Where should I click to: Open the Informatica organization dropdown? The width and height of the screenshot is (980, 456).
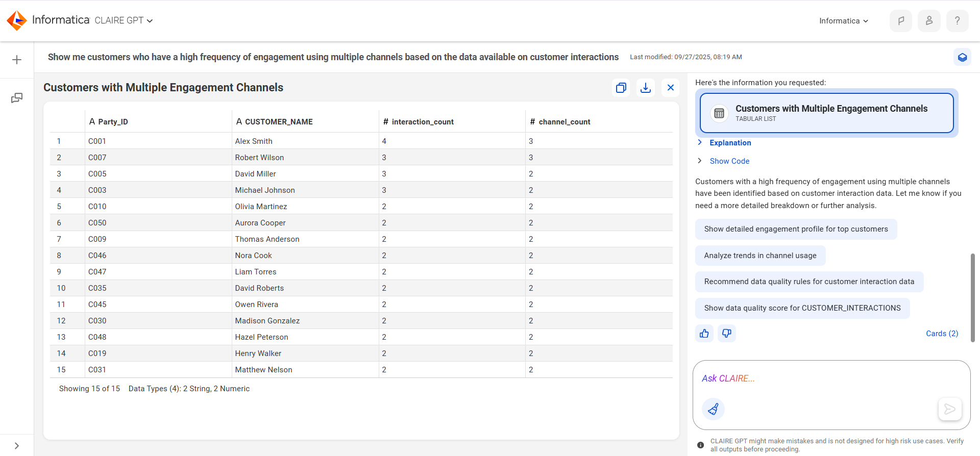[843, 21]
